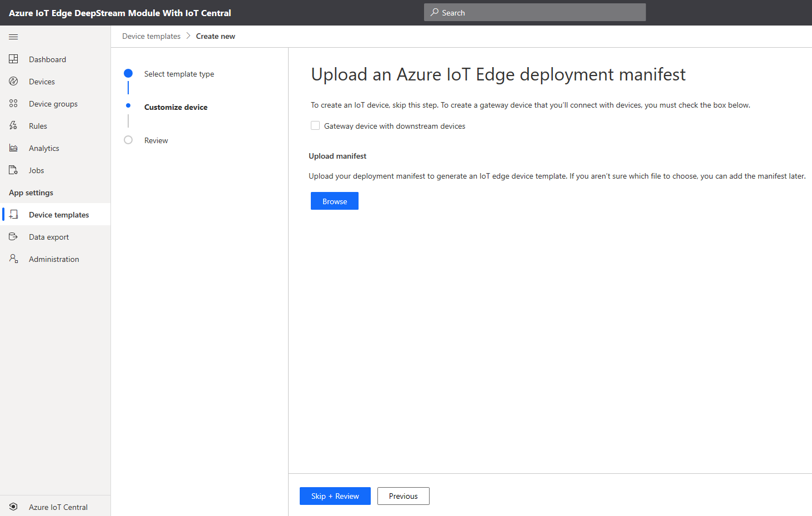Toggle the hamburger navigation menu
Screen dimensions: 812x516
13,37
